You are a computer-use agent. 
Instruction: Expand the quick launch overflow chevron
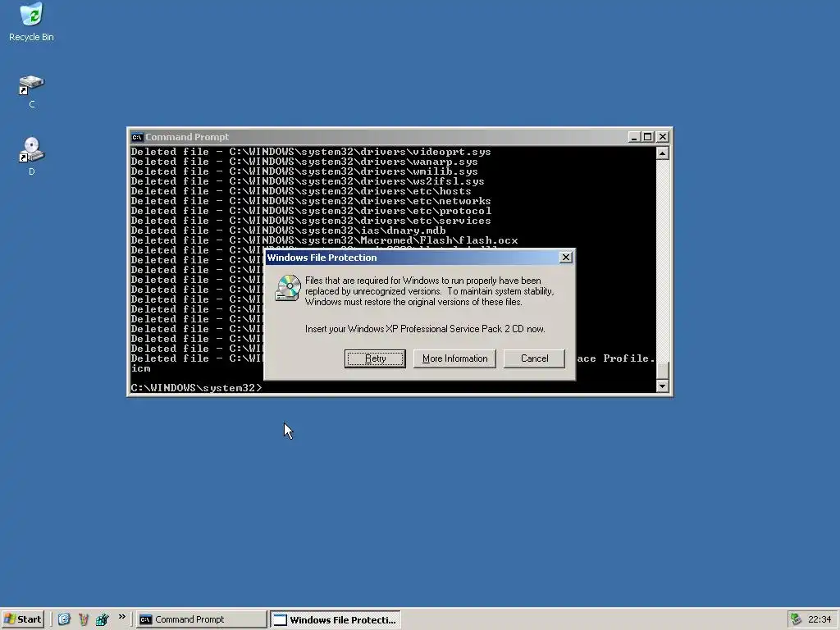[x=121, y=617]
